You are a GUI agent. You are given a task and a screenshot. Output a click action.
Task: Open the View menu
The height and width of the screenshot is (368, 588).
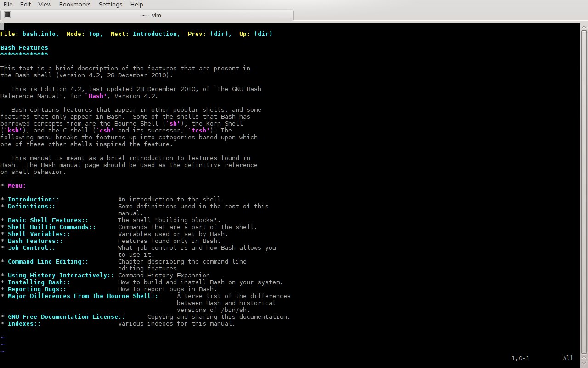(x=45, y=4)
